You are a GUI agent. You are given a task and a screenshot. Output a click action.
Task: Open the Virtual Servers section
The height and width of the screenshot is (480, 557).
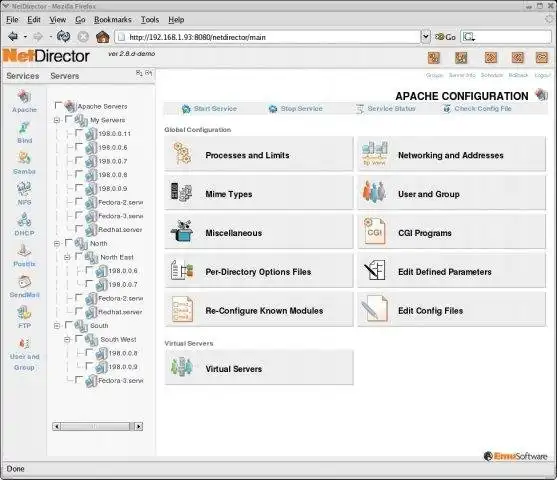(259, 368)
